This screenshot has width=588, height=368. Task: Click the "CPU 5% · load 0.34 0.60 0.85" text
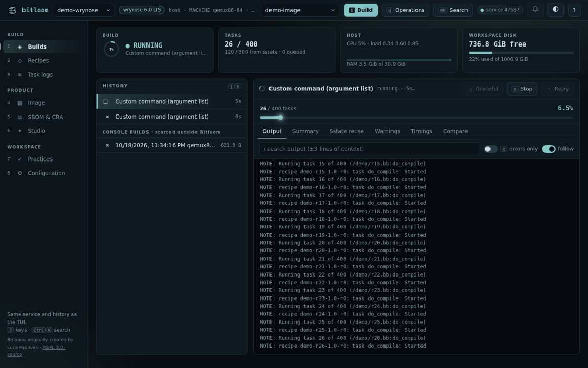tap(382, 43)
